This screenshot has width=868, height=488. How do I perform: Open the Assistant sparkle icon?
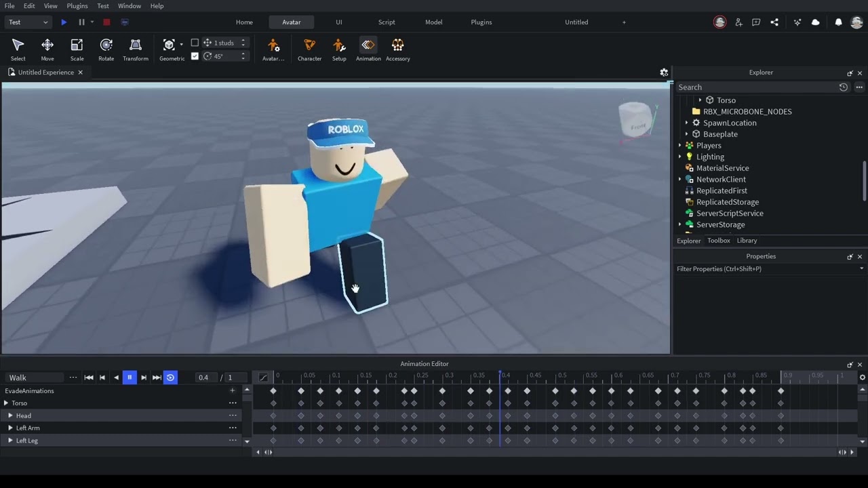click(x=797, y=22)
